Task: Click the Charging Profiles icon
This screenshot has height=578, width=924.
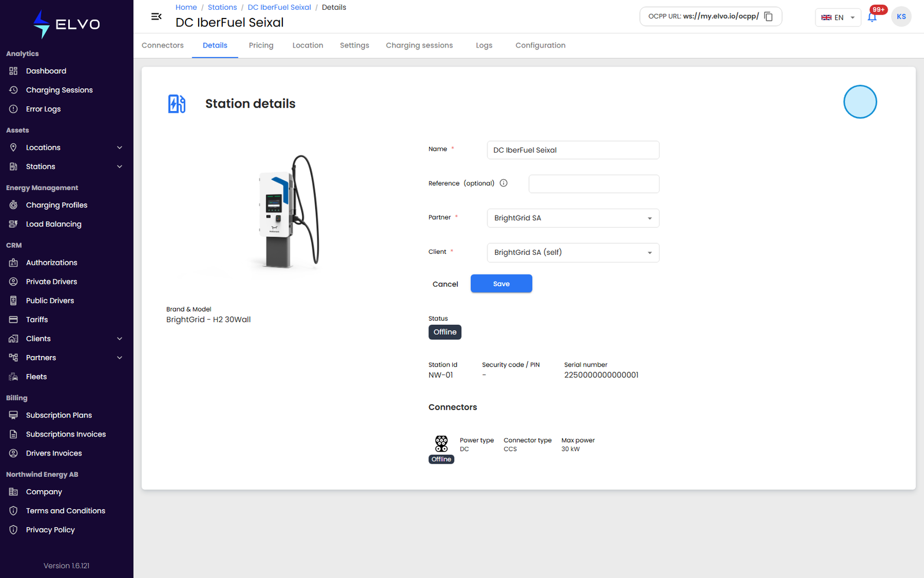Action: click(x=13, y=205)
